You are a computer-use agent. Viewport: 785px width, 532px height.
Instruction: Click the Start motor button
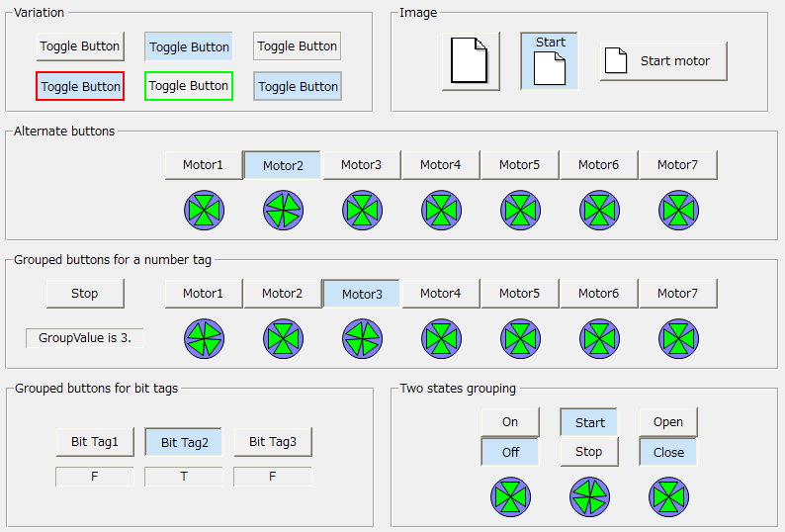coord(663,61)
